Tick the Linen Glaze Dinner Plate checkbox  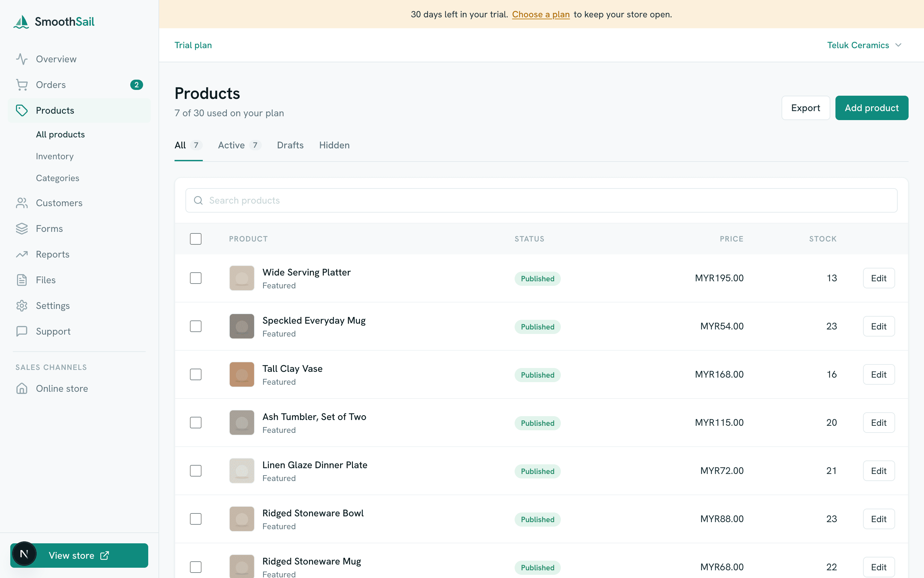click(195, 470)
